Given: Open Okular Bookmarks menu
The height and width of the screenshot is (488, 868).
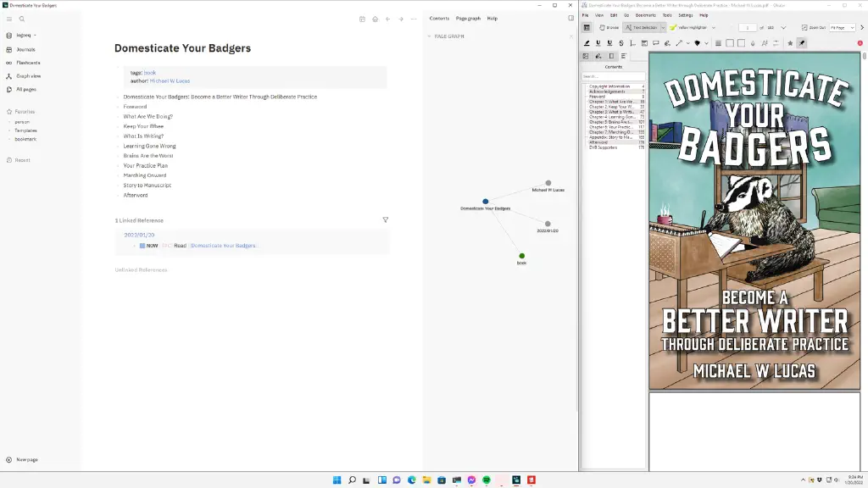Looking at the screenshot, I should point(645,15).
